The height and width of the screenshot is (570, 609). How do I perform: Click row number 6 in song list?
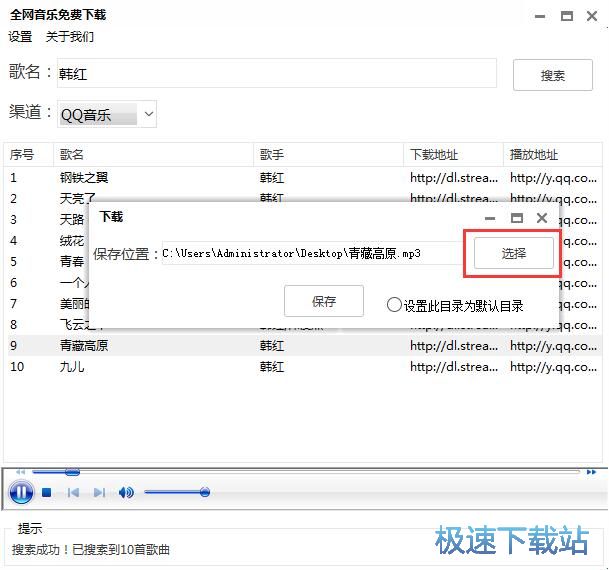[14, 283]
